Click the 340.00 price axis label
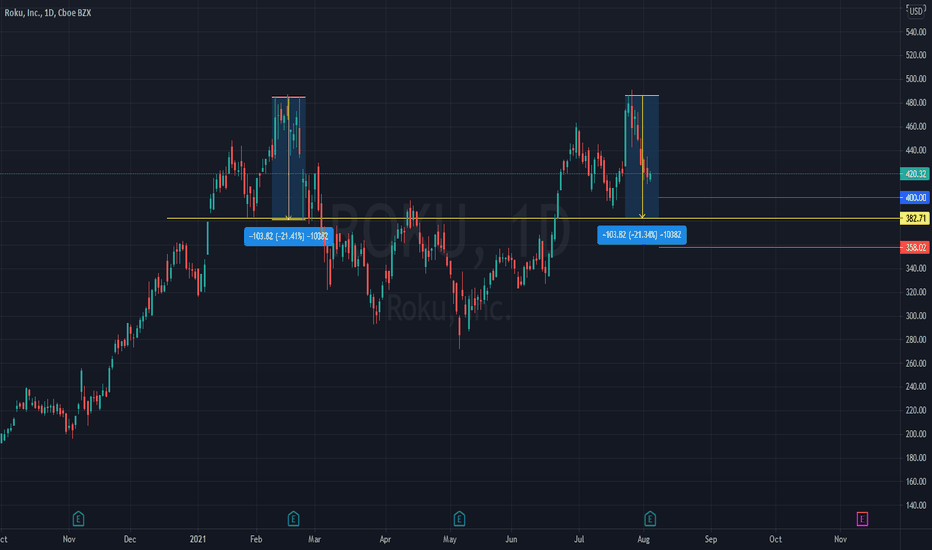932x550 pixels. 915,268
